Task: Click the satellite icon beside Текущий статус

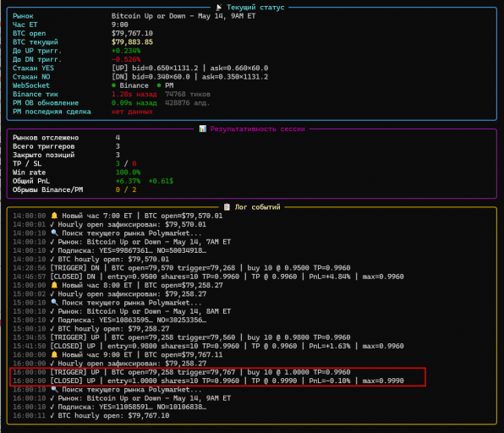Action: [219, 7]
